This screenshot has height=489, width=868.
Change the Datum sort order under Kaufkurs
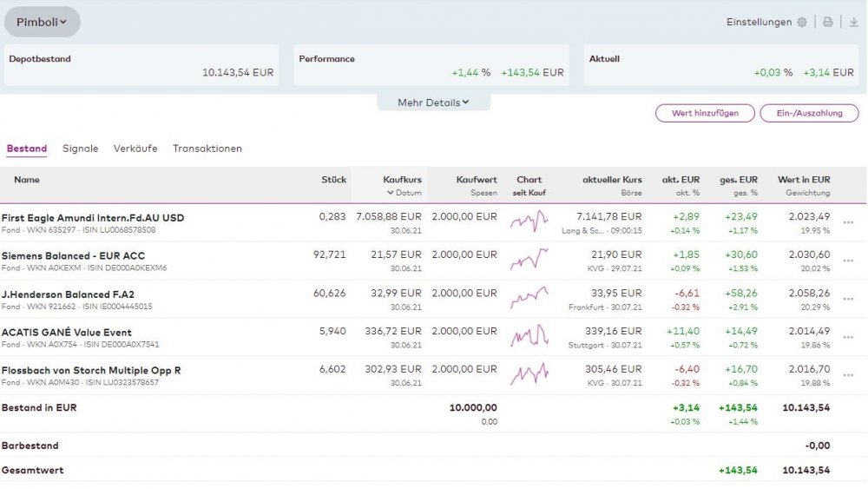tap(404, 193)
